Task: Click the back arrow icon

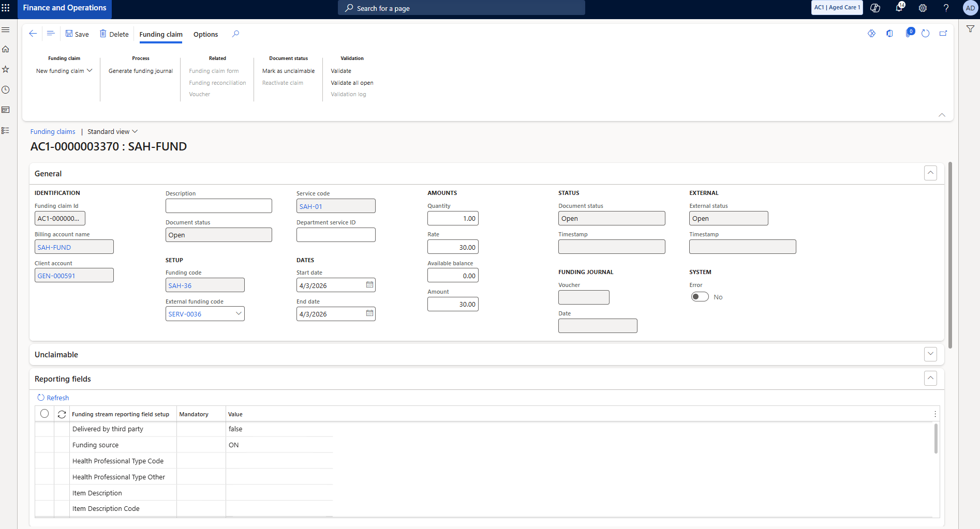Action: 33,34
